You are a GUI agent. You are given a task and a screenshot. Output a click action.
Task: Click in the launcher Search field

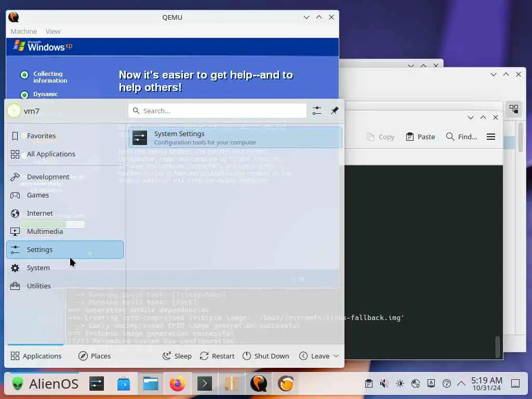[x=218, y=111]
